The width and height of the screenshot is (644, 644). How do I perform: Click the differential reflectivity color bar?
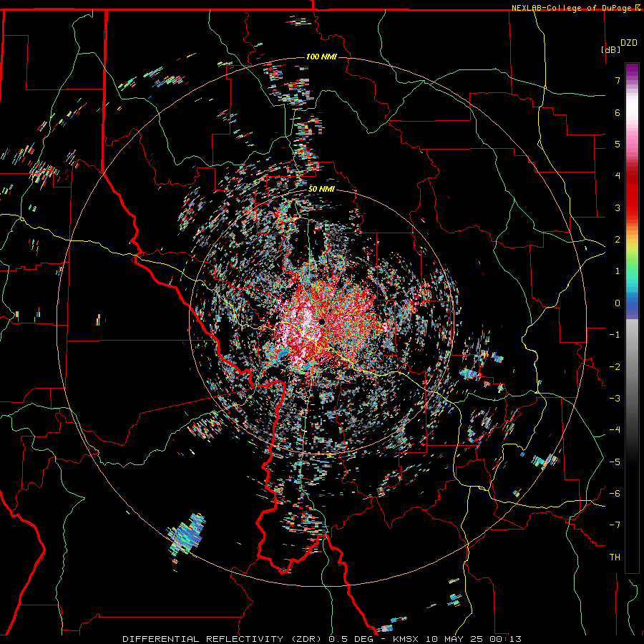pyautogui.click(x=632, y=318)
